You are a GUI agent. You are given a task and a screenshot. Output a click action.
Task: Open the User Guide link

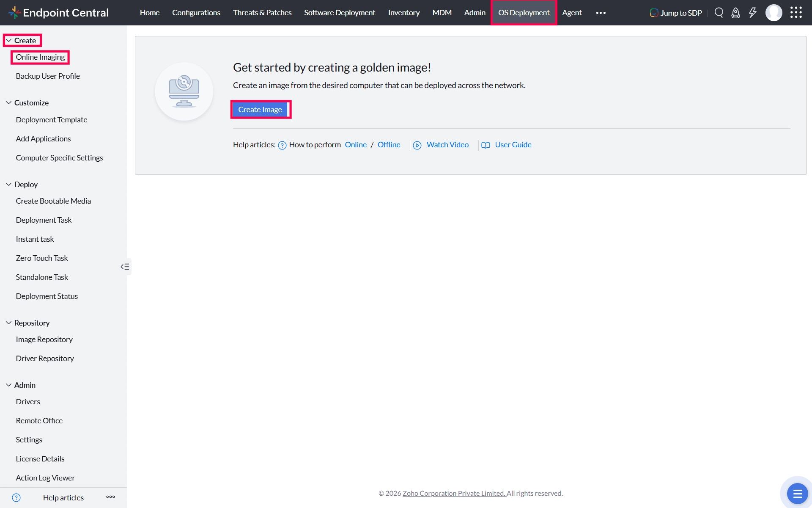pos(513,145)
